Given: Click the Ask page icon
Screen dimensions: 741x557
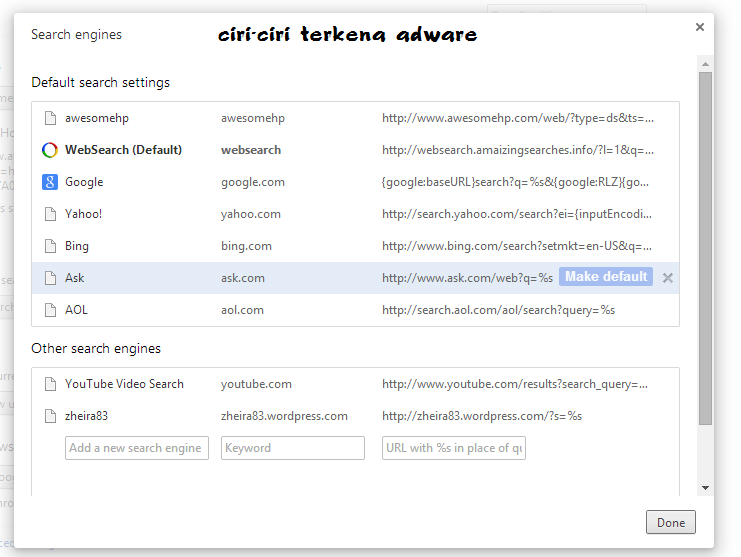Looking at the screenshot, I should point(50,278).
